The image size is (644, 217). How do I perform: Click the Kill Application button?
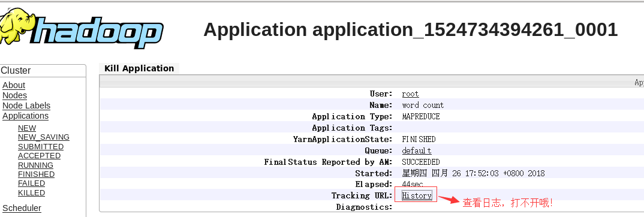(139, 68)
